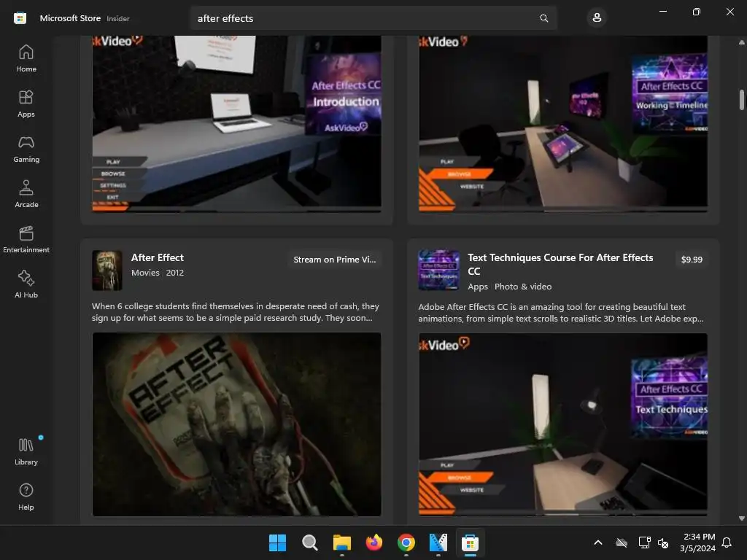Open Text Techniques Course For After Effects CC
Screen dimensions: 747x560
pyautogui.click(x=560, y=264)
